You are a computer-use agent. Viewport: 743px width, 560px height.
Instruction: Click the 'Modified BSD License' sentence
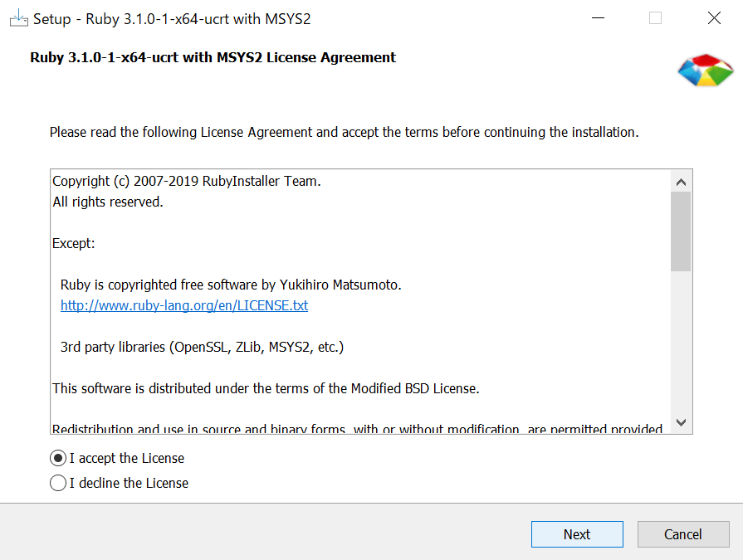tap(266, 388)
